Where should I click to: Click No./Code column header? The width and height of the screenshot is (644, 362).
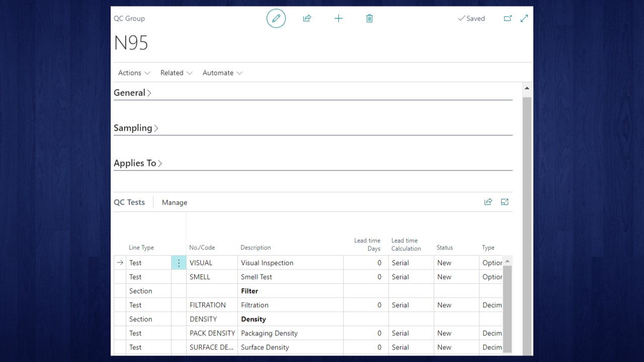(202, 248)
